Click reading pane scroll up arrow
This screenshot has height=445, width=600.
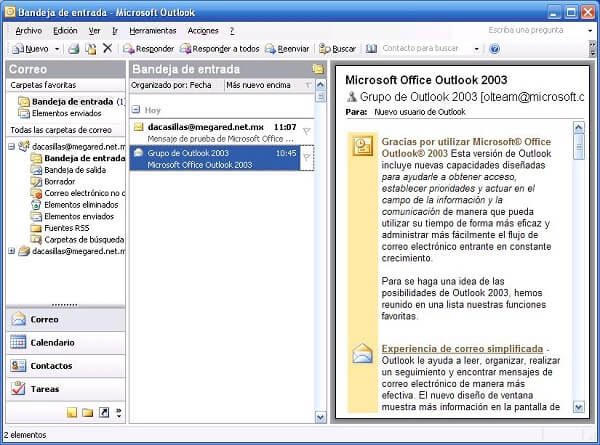coord(579,127)
